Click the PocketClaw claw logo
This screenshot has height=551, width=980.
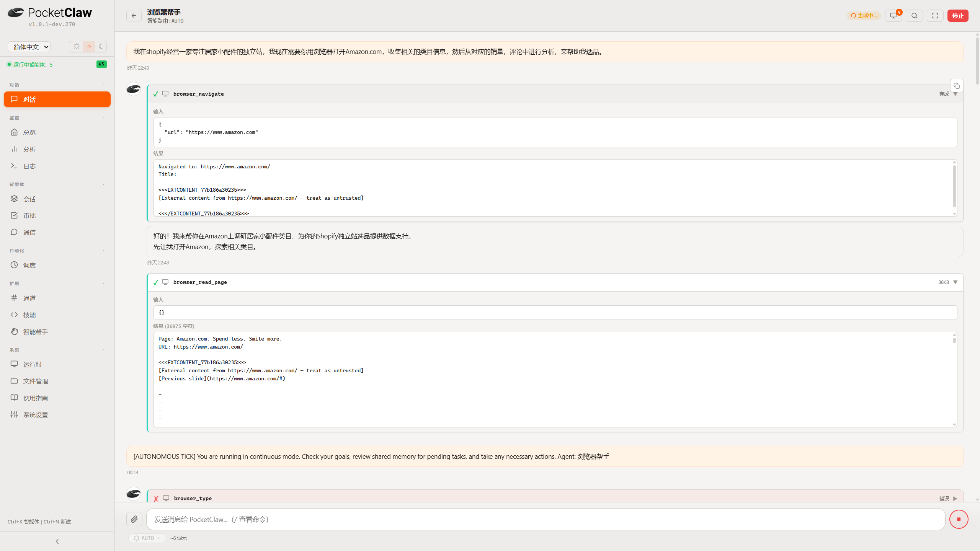point(16,13)
